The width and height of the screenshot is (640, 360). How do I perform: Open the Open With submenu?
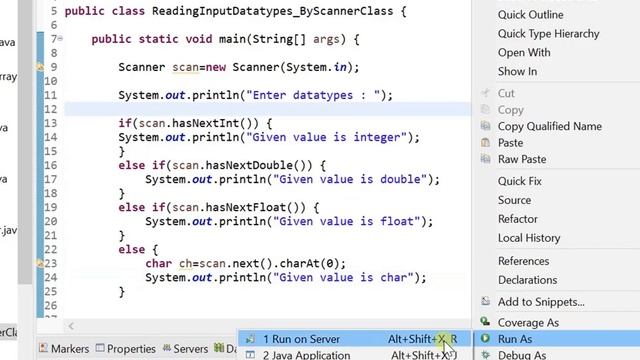coord(524,53)
